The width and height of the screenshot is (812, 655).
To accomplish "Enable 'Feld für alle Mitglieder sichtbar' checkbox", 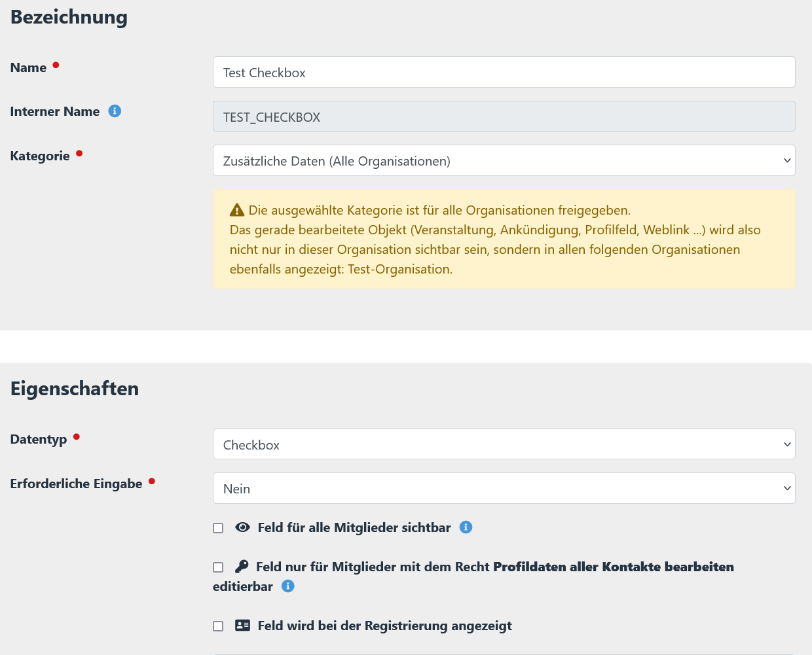I will point(218,528).
